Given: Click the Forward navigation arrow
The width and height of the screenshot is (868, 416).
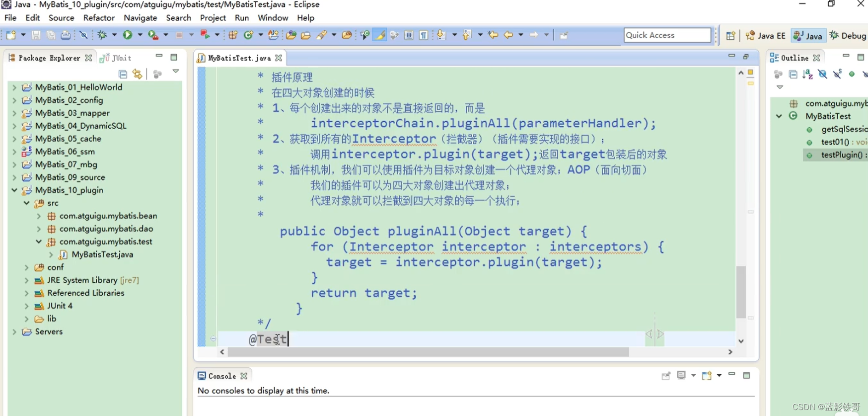Looking at the screenshot, I should coord(534,35).
